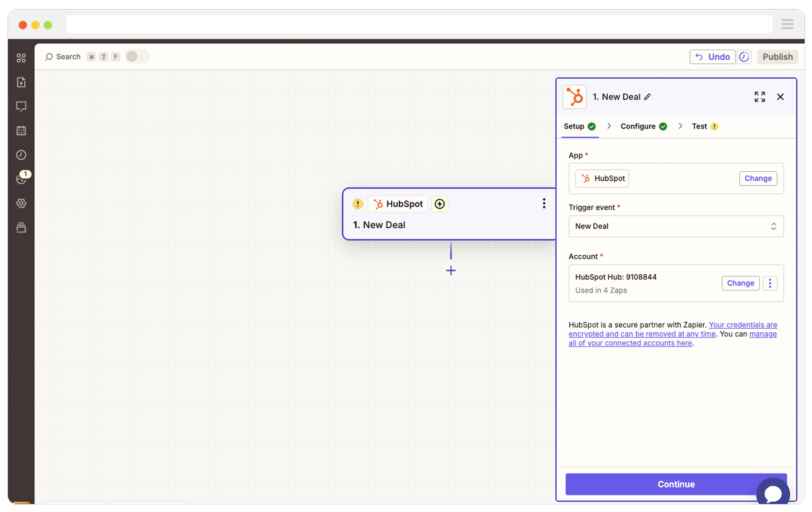Click the Undo button

coord(712,57)
